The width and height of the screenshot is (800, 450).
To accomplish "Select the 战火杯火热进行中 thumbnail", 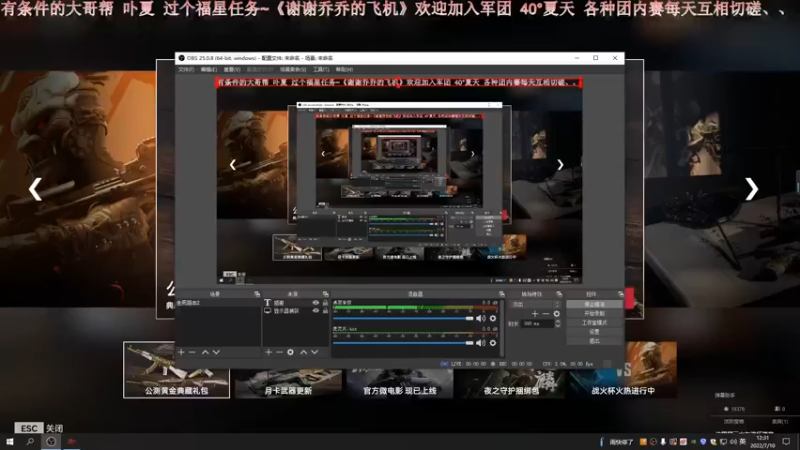I will pos(623,370).
